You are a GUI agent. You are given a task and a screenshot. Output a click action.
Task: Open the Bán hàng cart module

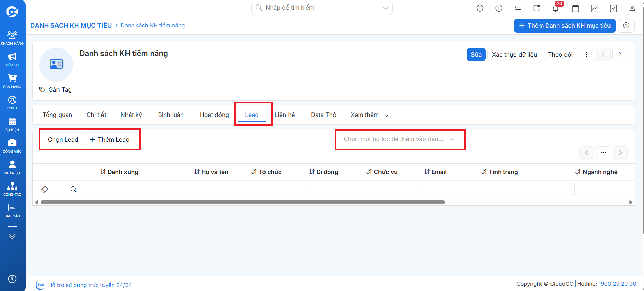pyautogui.click(x=12, y=81)
